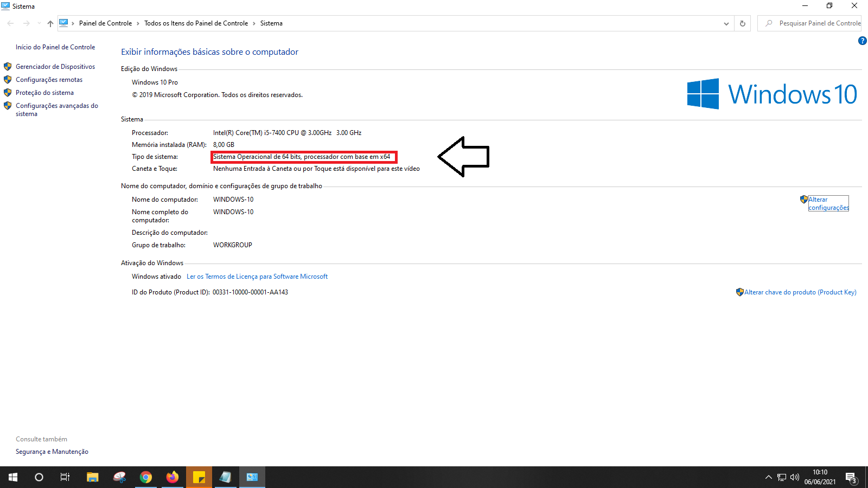Refresh the System page
The height and width of the screenshot is (488, 868).
click(x=743, y=23)
